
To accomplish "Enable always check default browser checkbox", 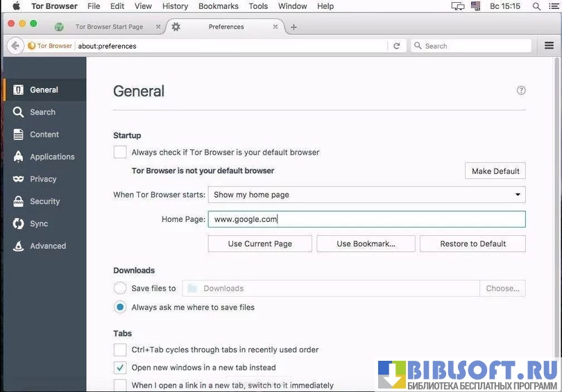I will [120, 152].
